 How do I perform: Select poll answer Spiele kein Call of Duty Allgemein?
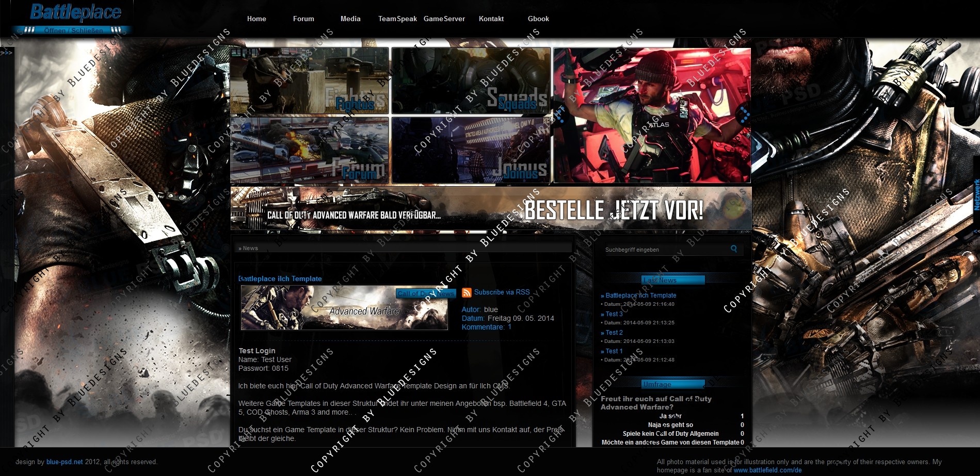coord(670,434)
